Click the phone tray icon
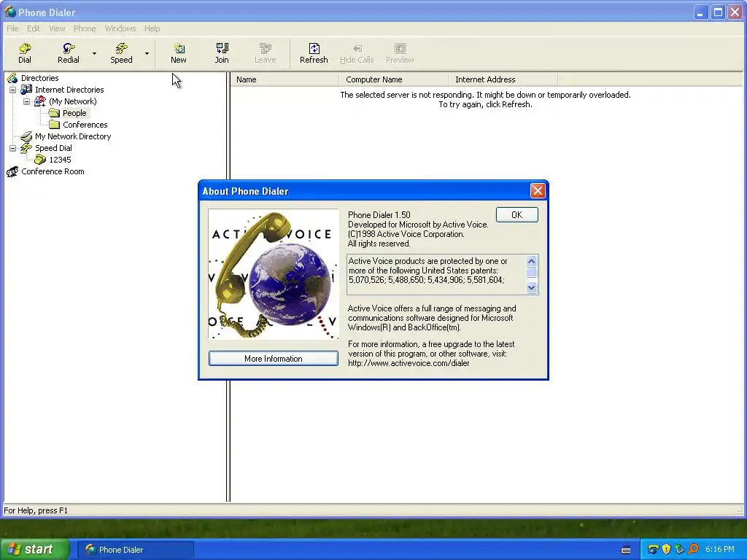Viewport: 747px width, 560px height. click(x=653, y=550)
